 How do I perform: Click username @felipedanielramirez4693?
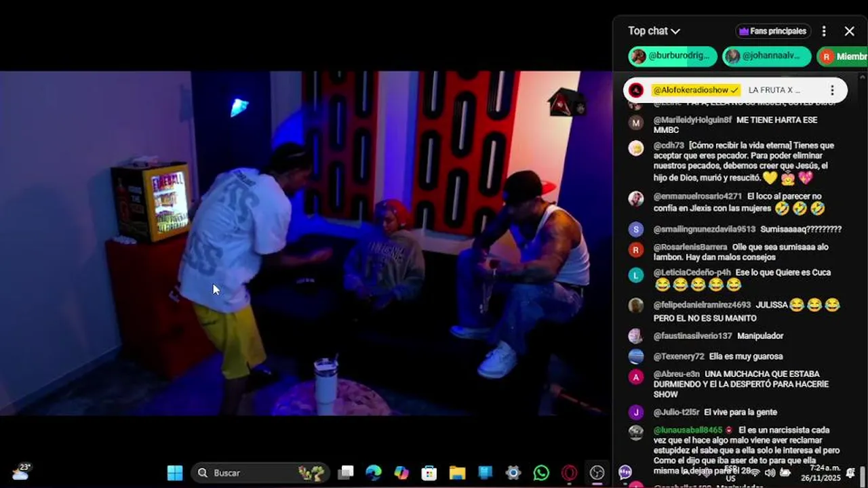click(x=702, y=305)
